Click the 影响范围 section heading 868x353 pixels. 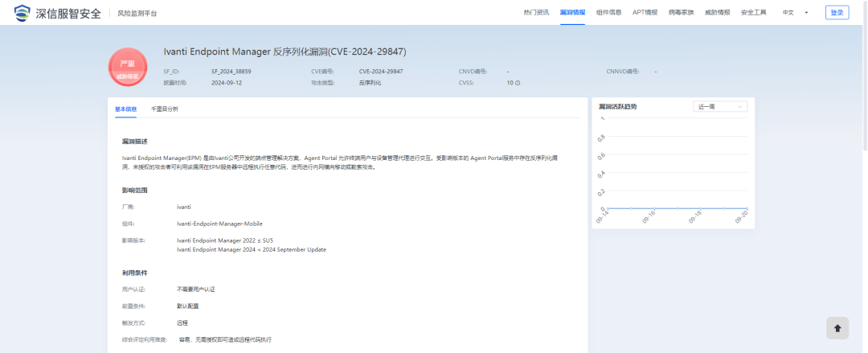click(134, 191)
